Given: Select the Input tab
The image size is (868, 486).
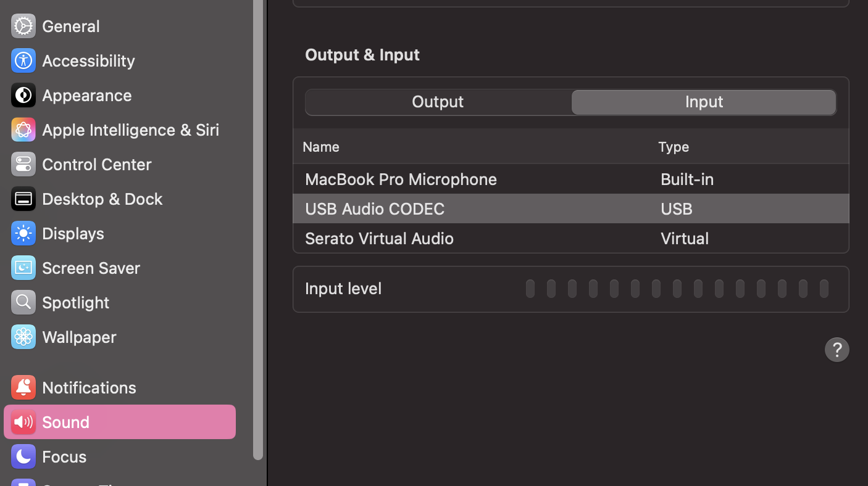Looking at the screenshot, I should pyautogui.click(x=704, y=102).
